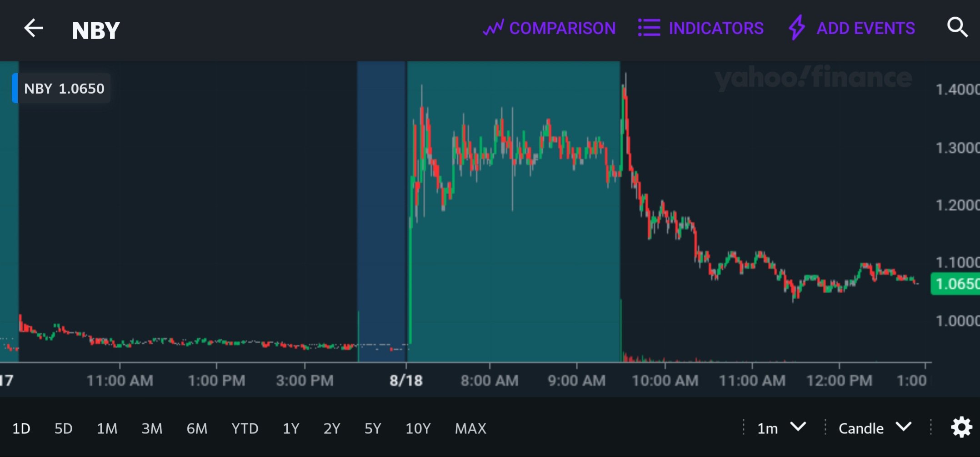Screen dimensions: 980x457
Task: Click the Comparison line-chart icon
Action: point(493,28)
